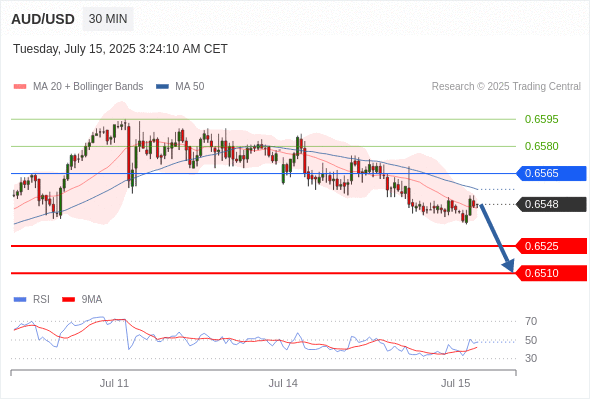Screen dimensions: 590x400
Task: Click the blue MA 50 legend swatch
Action: [x=162, y=87]
